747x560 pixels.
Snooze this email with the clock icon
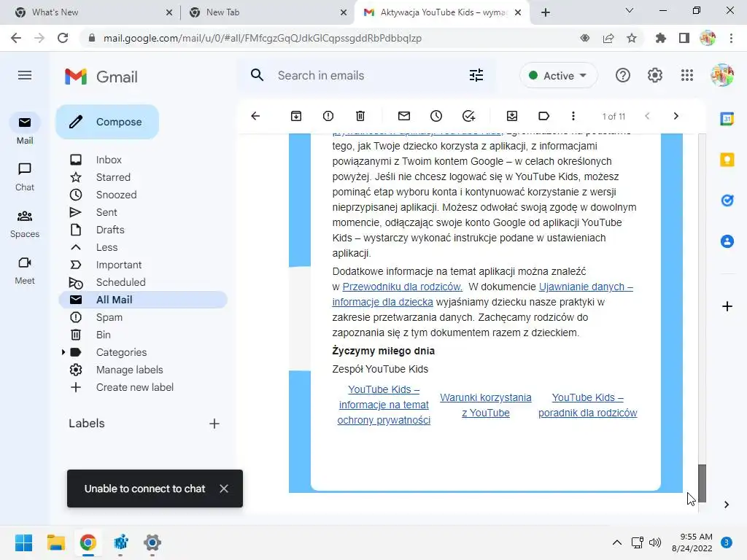click(436, 116)
